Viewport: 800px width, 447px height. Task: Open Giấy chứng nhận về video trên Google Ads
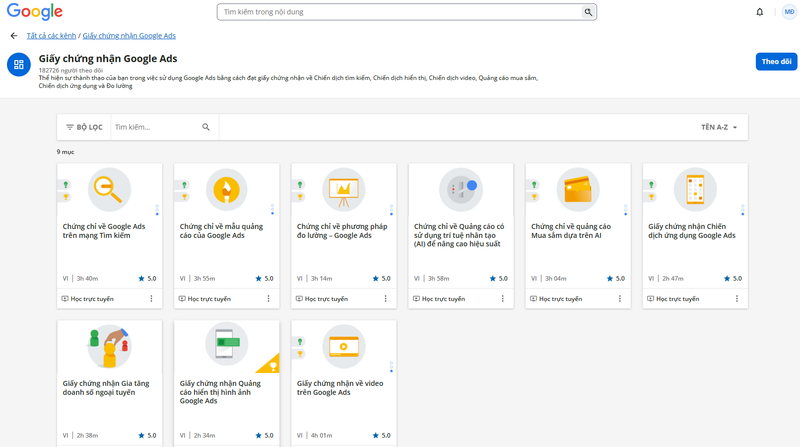tap(340, 388)
